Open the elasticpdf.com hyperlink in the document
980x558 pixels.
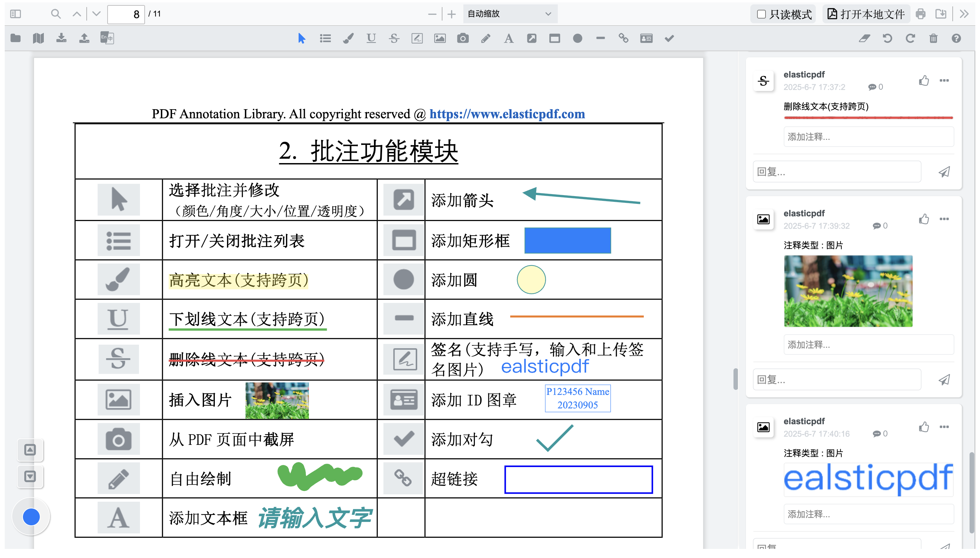click(x=507, y=114)
